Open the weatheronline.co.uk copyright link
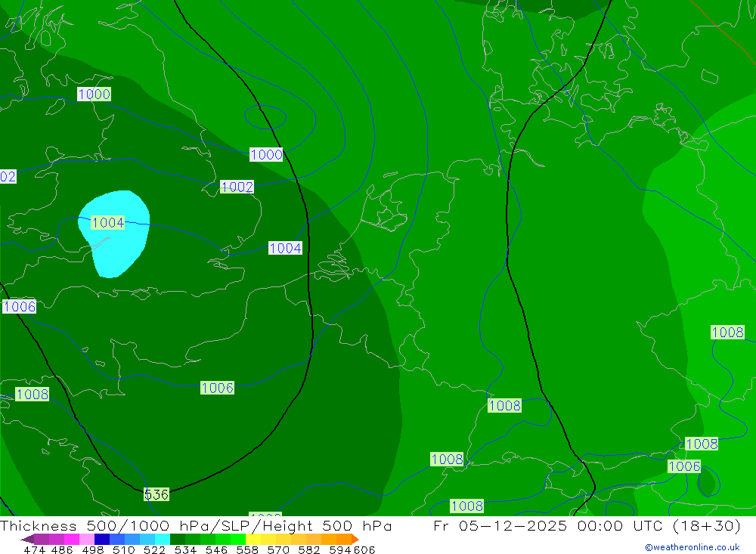 click(692, 547)
